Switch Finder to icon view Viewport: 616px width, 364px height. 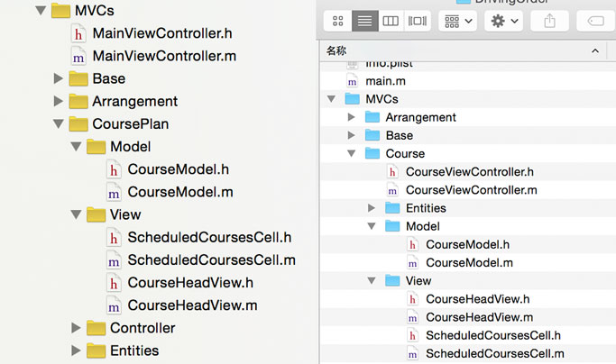coord(337,21)
